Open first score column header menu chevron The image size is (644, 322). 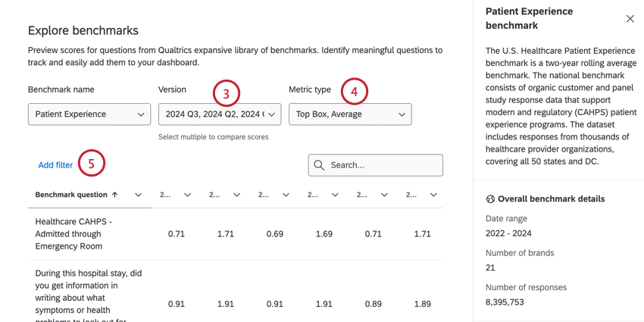(x=187, y=195)
